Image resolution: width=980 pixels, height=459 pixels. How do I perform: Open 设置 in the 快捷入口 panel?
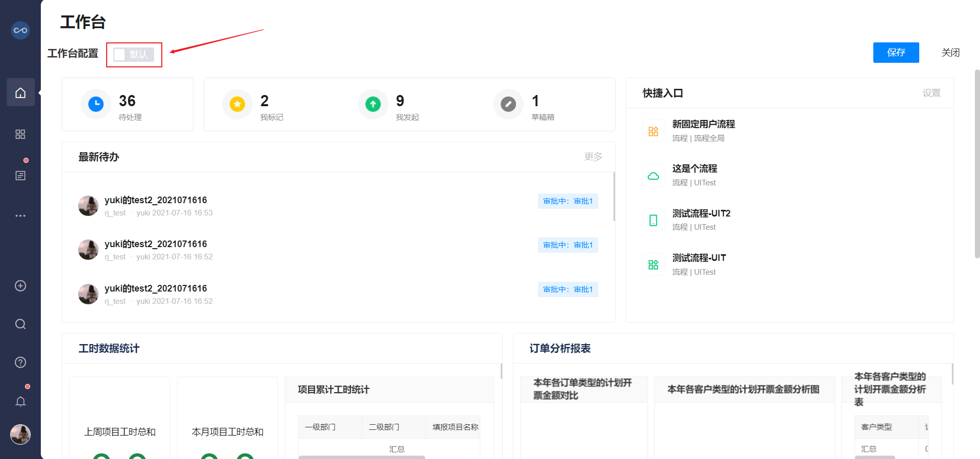(932, 93)
